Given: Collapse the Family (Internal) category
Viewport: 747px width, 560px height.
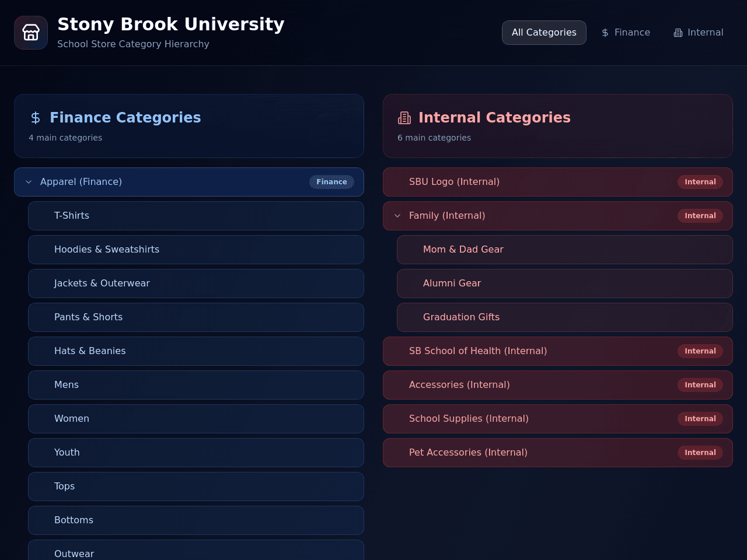Looking at the screenshot, I should click(397, 216).
